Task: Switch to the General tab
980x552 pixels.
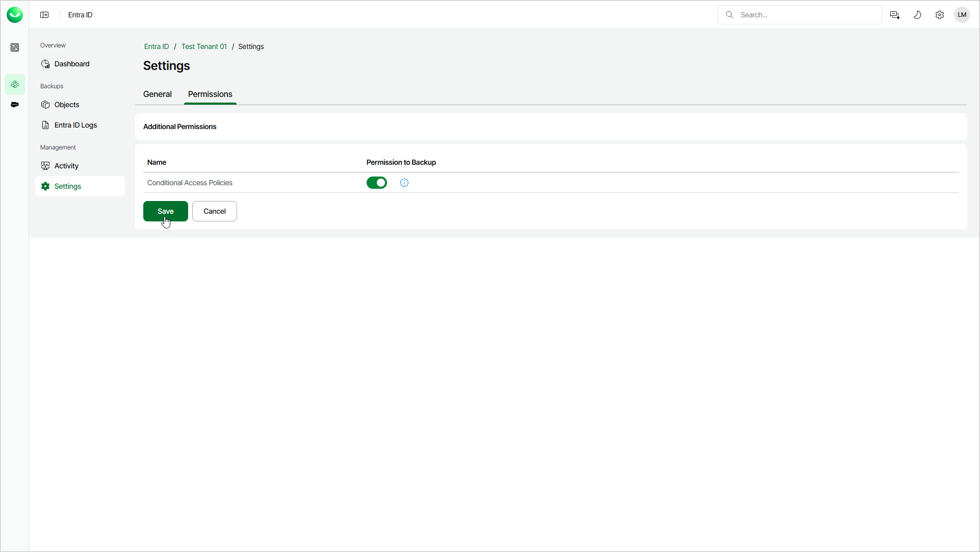Action: tap(158, 94)
